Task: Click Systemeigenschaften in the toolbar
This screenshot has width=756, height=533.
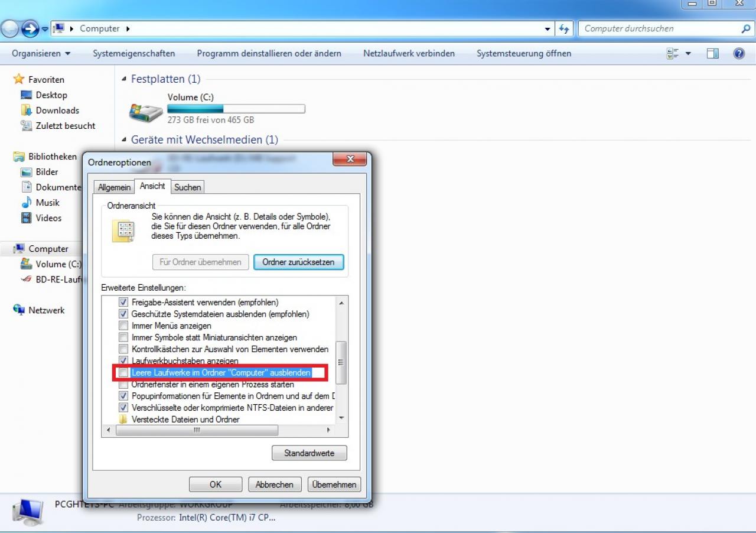Action: tap(134, 53)
